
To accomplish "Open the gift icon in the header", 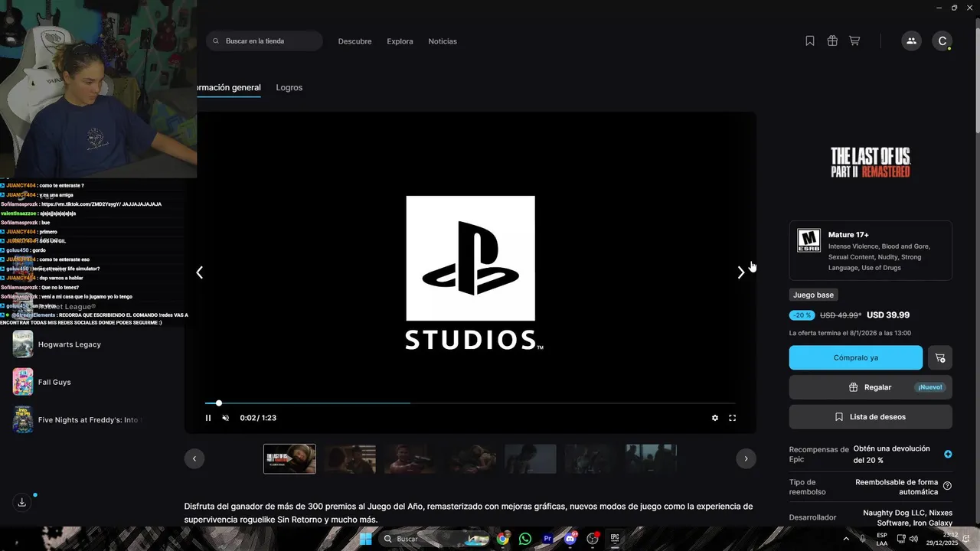I will pos(832,41).
